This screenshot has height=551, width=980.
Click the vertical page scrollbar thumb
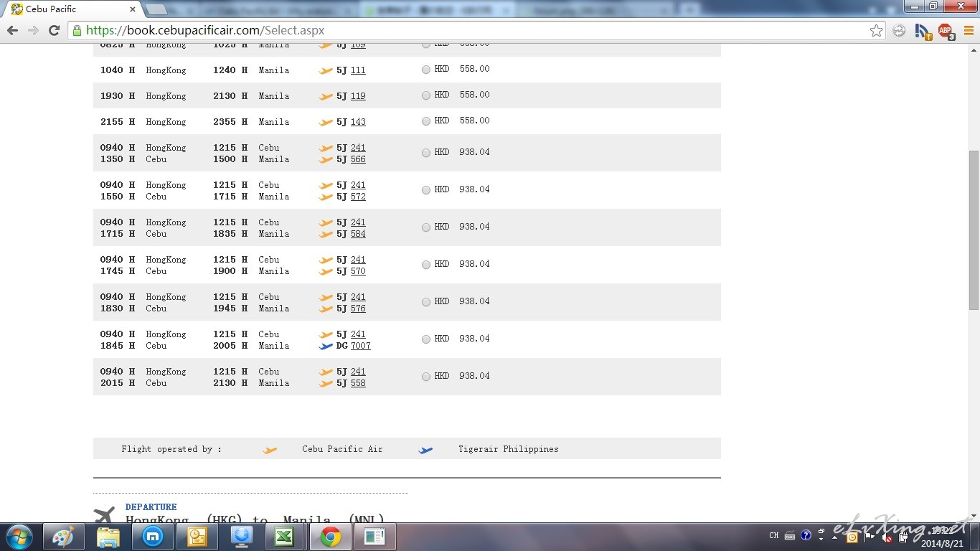974,230
